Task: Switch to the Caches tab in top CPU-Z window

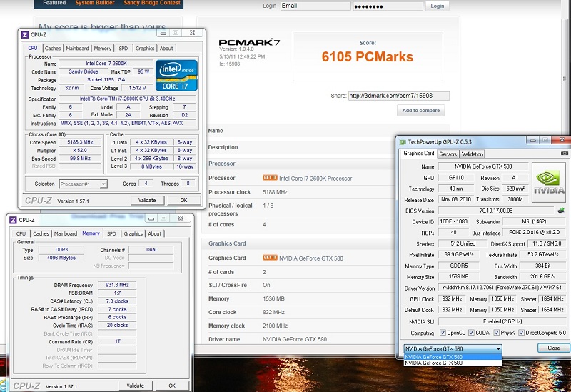Action: click(53, 48)
